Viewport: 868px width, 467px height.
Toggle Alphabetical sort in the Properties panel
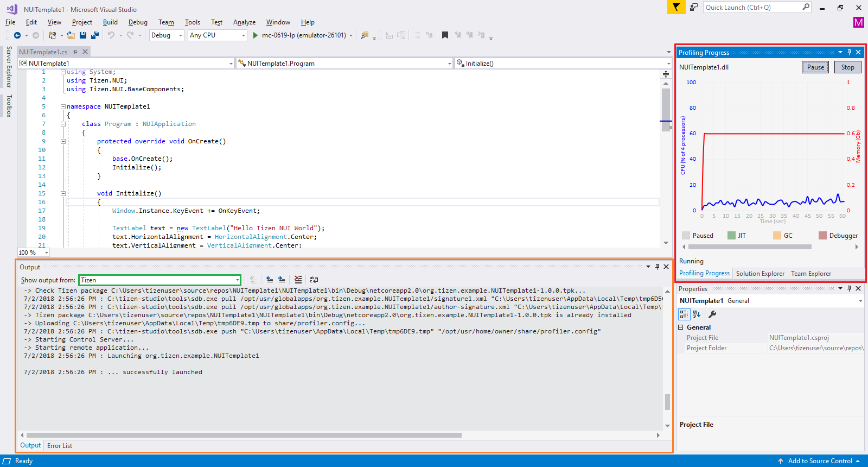[697, 314]
